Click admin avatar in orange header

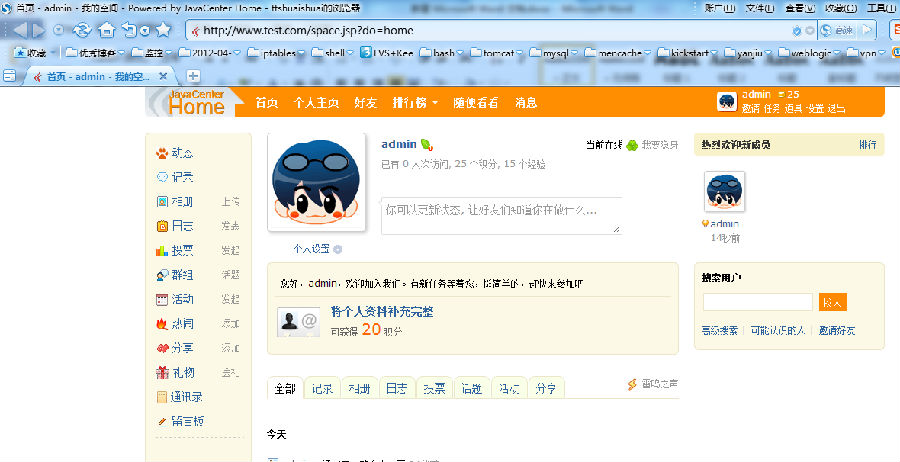727,102
